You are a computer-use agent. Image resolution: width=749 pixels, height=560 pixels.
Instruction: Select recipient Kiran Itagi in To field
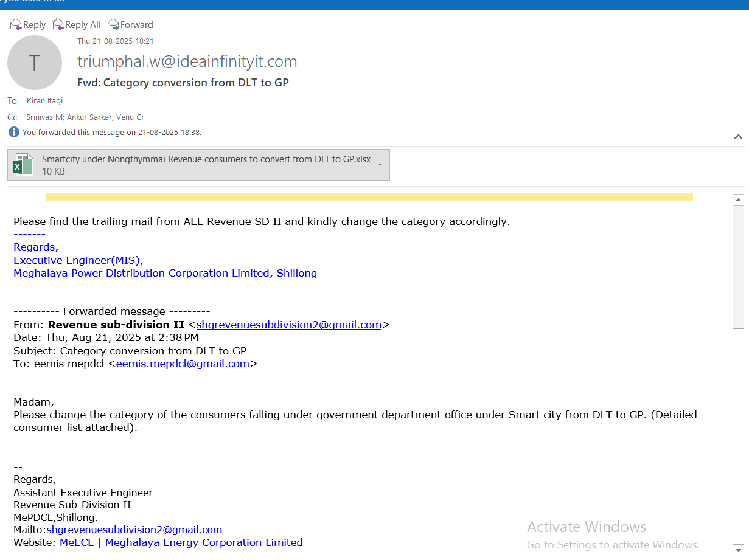point(44,101)
